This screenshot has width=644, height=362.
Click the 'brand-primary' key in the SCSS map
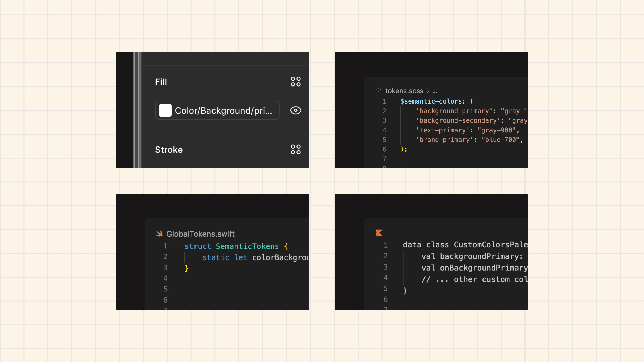point(443,140)
